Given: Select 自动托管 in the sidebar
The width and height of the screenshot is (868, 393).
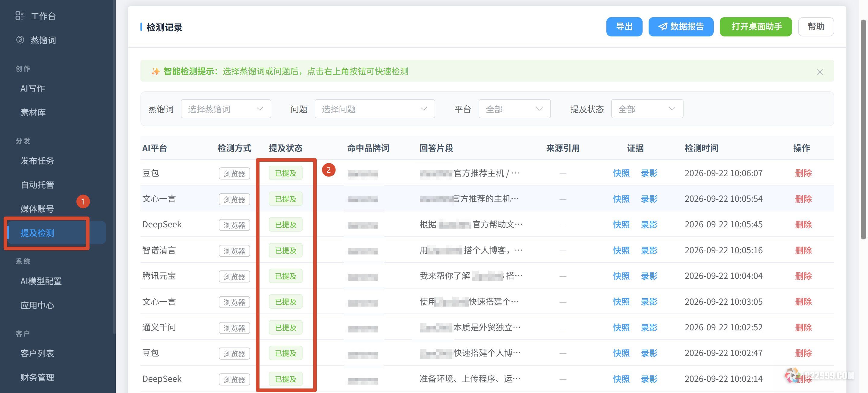Looking at the screenshot, I should pos(37,185).
